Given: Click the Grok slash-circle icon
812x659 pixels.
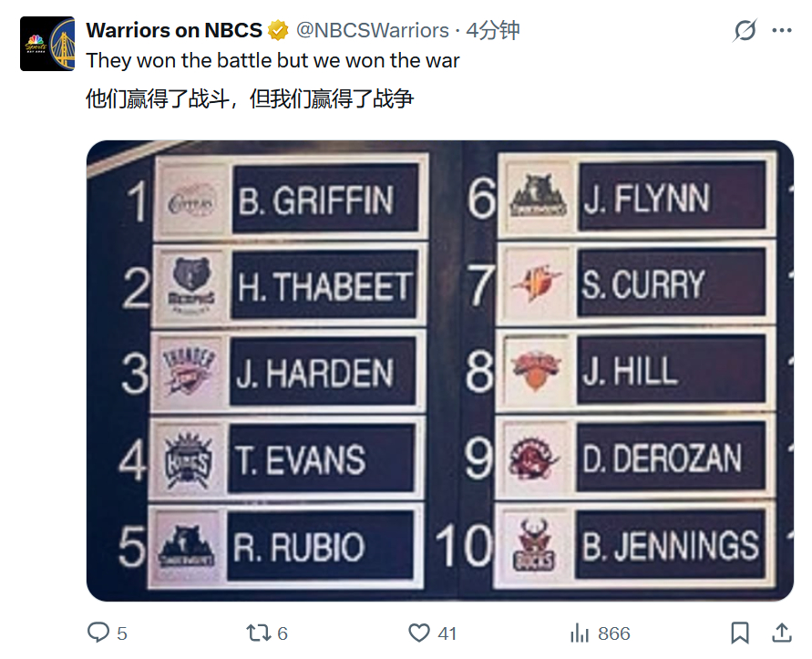Looking at the screenshot, I should (x=745, y=31).
